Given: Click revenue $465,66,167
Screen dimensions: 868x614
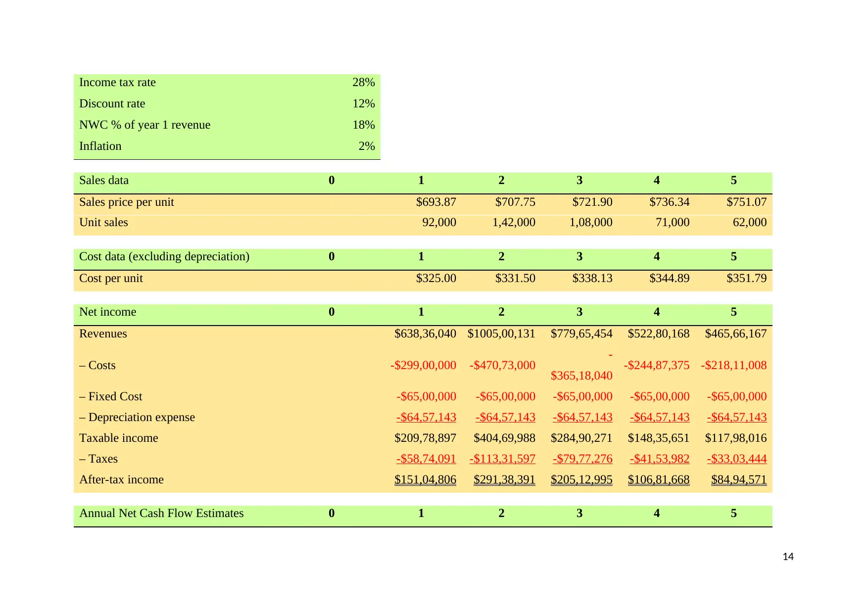Looking at the screenshot, I should [735, 333].
